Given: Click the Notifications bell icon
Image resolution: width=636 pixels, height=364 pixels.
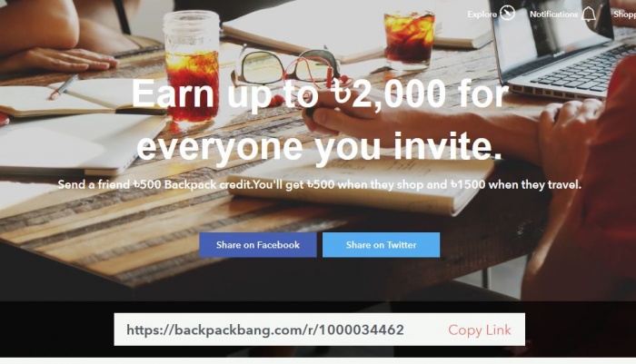Looking at the screenshot, I should (x=589, y=14).
